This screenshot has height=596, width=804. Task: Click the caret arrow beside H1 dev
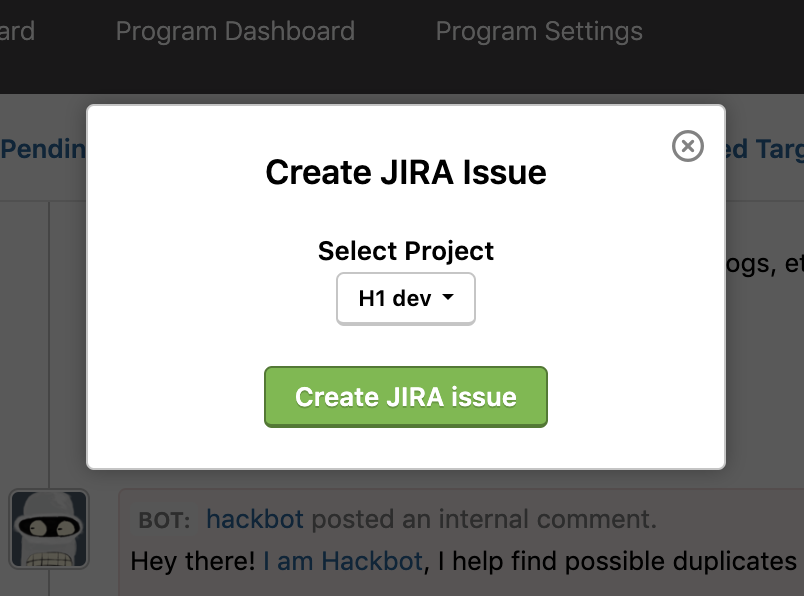[447, 298]
